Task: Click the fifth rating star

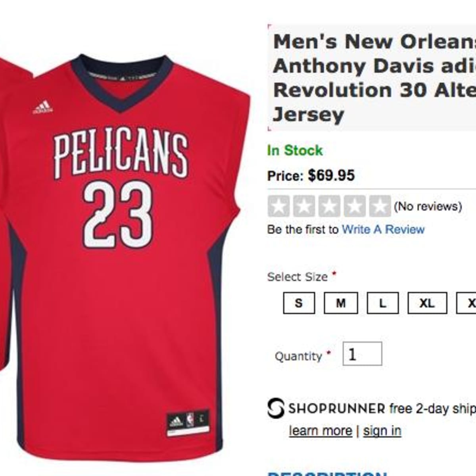Action: click(380, 206)
